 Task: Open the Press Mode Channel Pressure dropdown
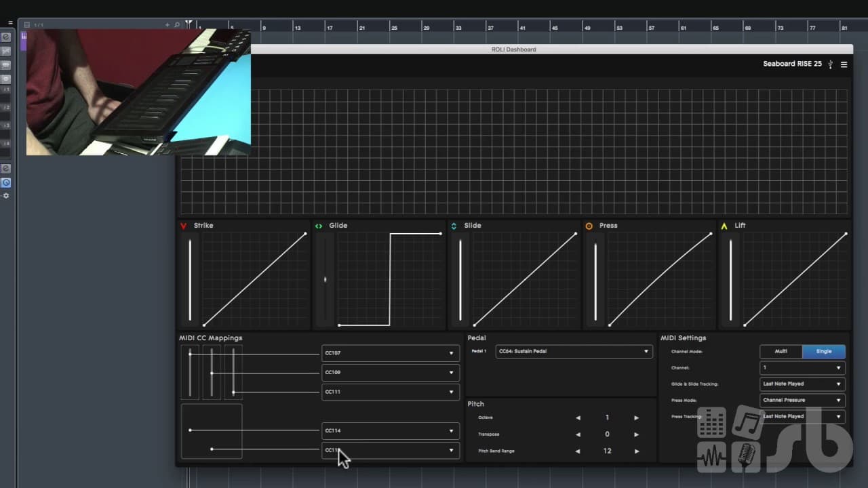pyautogui.click(x=803, y=400)
